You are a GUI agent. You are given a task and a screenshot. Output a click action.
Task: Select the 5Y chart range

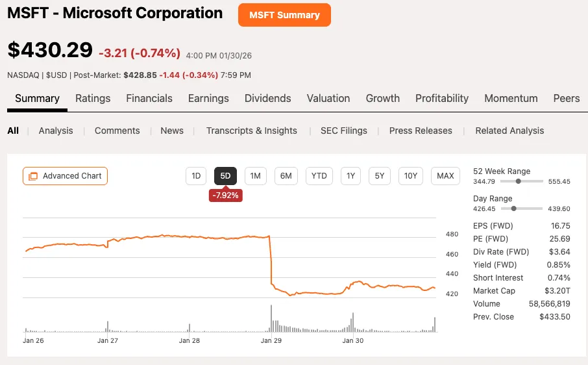(380, 176)
